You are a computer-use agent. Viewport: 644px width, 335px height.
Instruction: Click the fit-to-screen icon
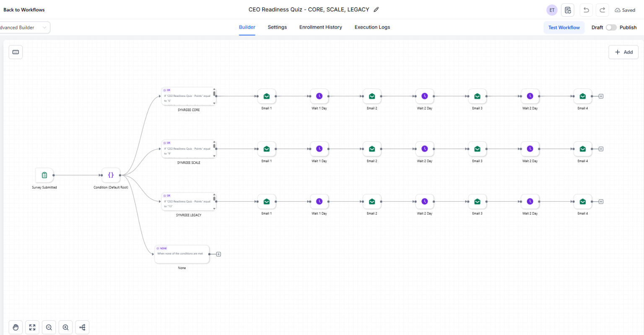(x=32, y=327)
